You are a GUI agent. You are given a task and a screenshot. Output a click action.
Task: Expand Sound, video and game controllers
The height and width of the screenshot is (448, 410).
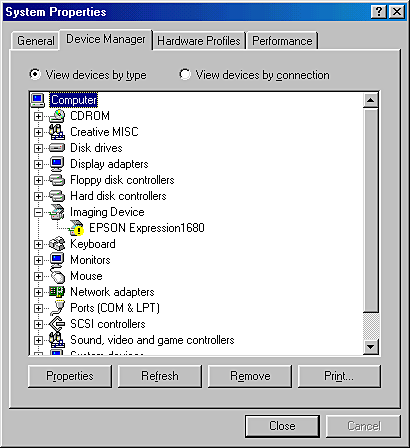(x=39, y=340)
